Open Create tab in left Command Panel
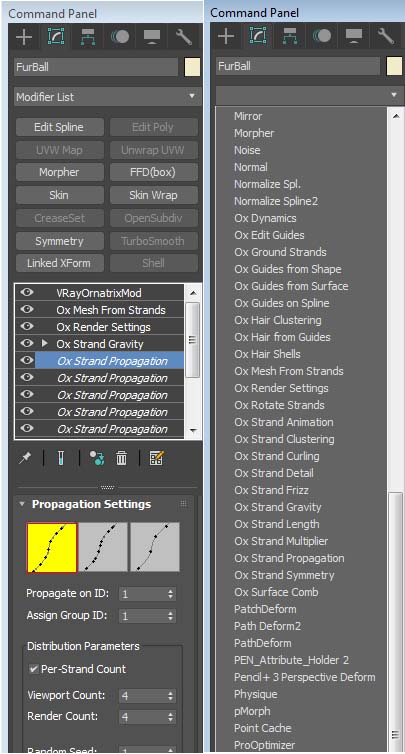 (24, 37)
